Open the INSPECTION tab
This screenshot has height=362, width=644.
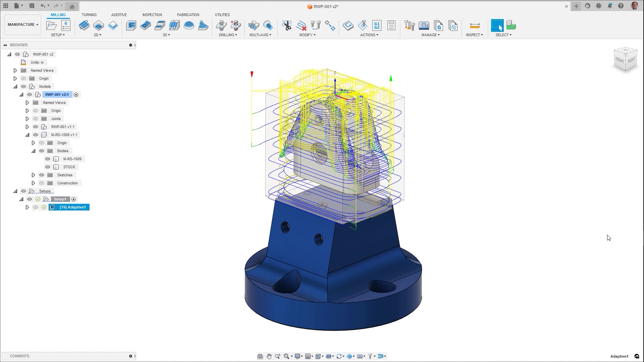click(x=152, y=15)
